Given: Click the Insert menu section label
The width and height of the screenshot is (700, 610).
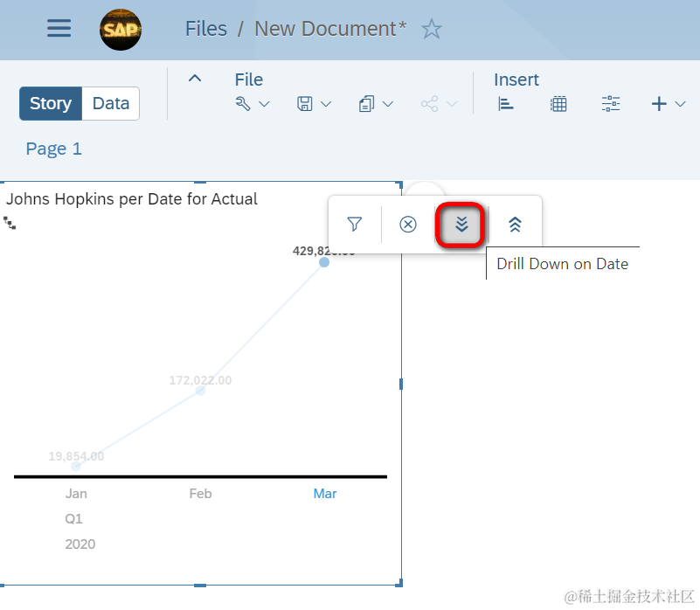Looking at the screenshot, I should coord(516,80).
